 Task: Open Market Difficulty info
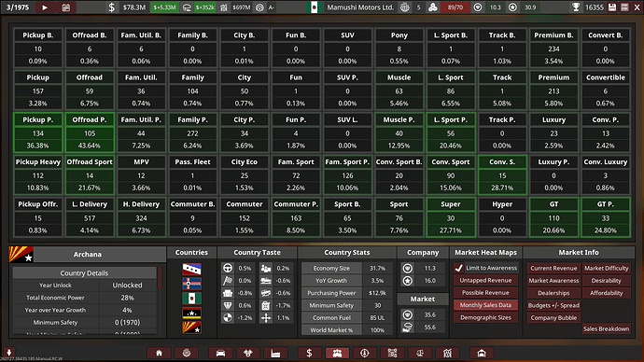pos(607,268)
